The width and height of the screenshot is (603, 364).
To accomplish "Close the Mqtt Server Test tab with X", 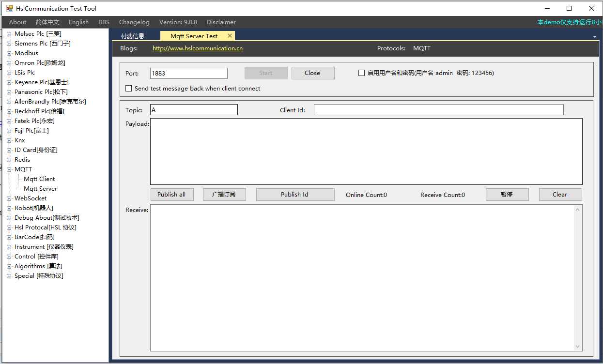I will 230,36.
